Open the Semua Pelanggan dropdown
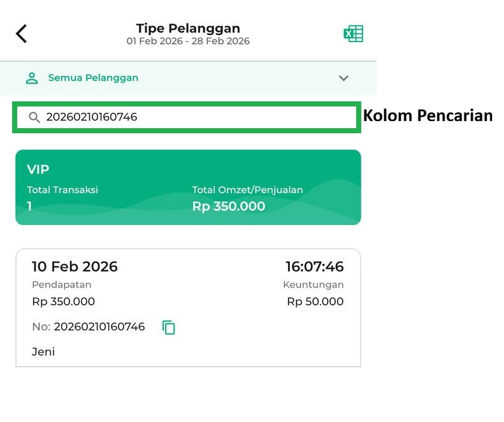The width and height of the screenshot is (504, 422). point(93,78)
